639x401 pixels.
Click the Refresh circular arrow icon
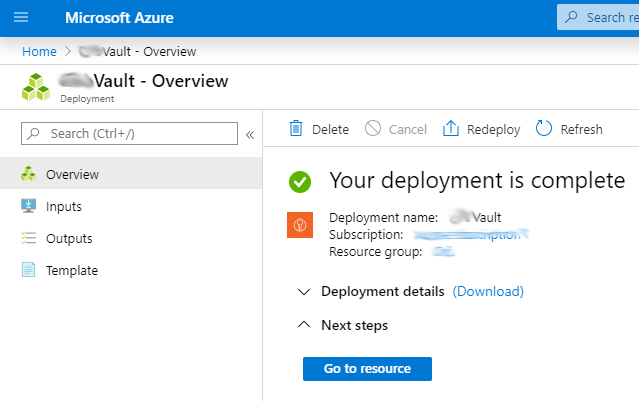[x=544, y=129]
